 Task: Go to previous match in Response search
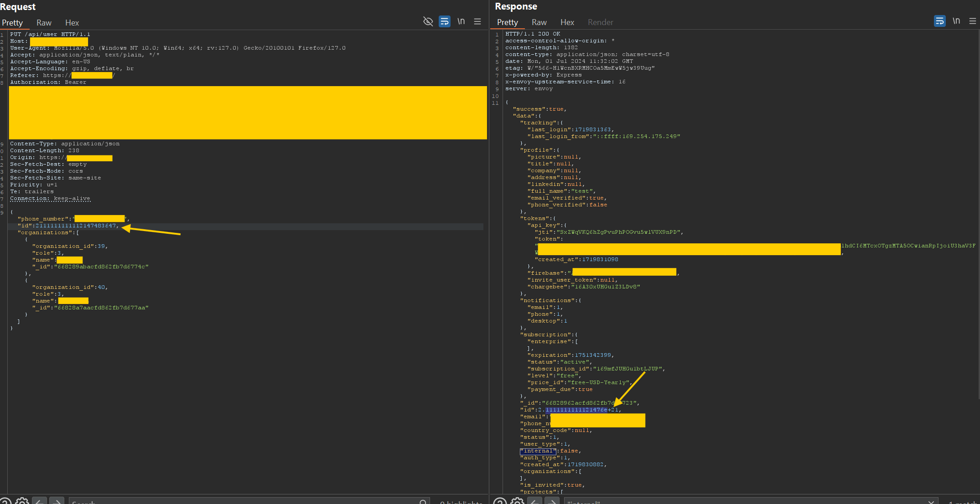(535, 501)
